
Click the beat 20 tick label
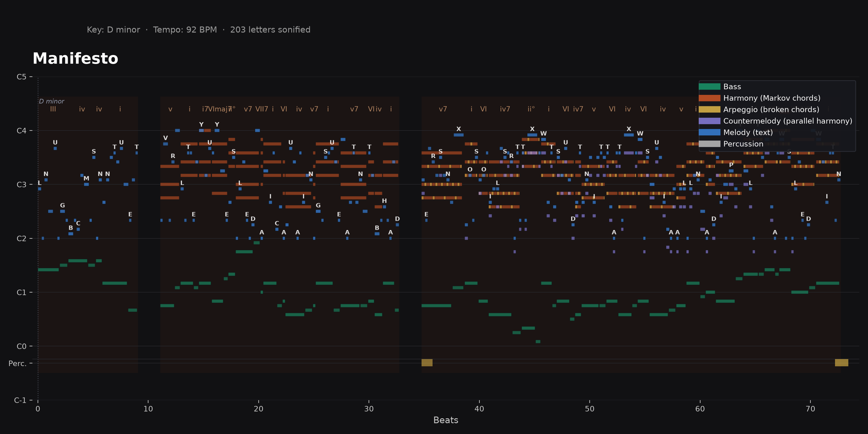[258, 409]
